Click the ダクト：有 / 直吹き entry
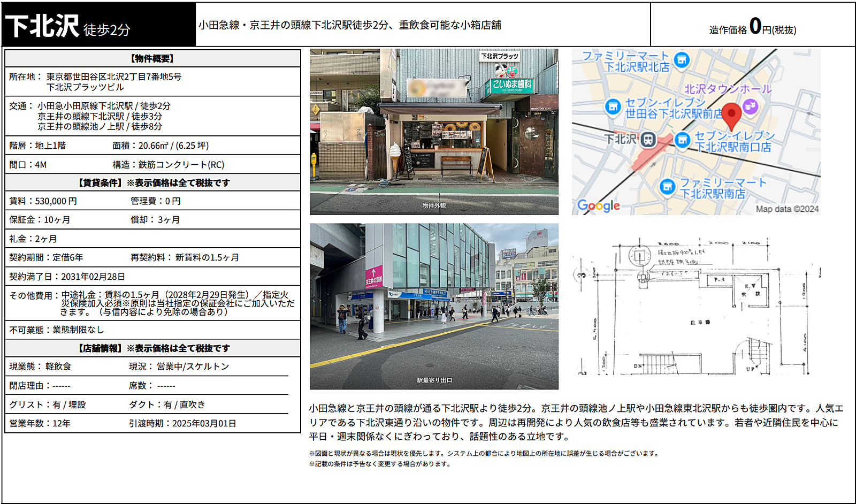The width and height of the screenshot is (856, 504). click(167, 404)
